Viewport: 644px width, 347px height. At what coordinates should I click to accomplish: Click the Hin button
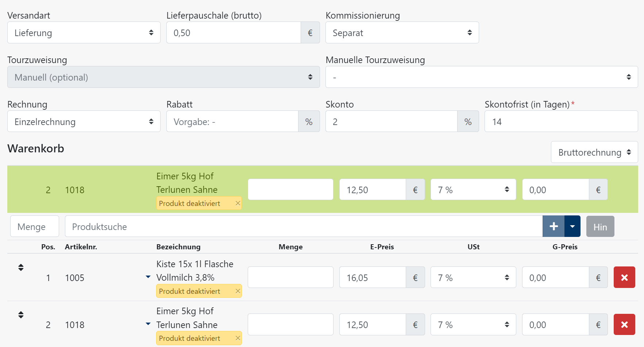pyautogui.click(x=600, y=226)
